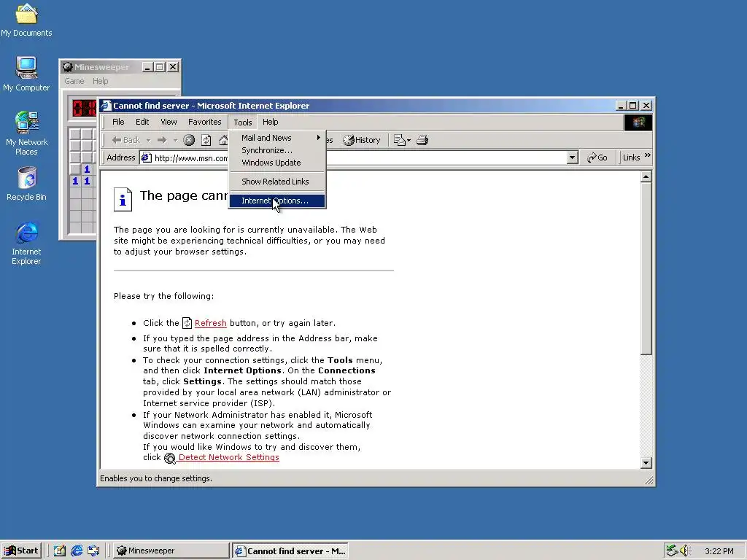Launch Internet Explorer from quick launch
This screenshot has height=560, width=747.
[76, 551]
